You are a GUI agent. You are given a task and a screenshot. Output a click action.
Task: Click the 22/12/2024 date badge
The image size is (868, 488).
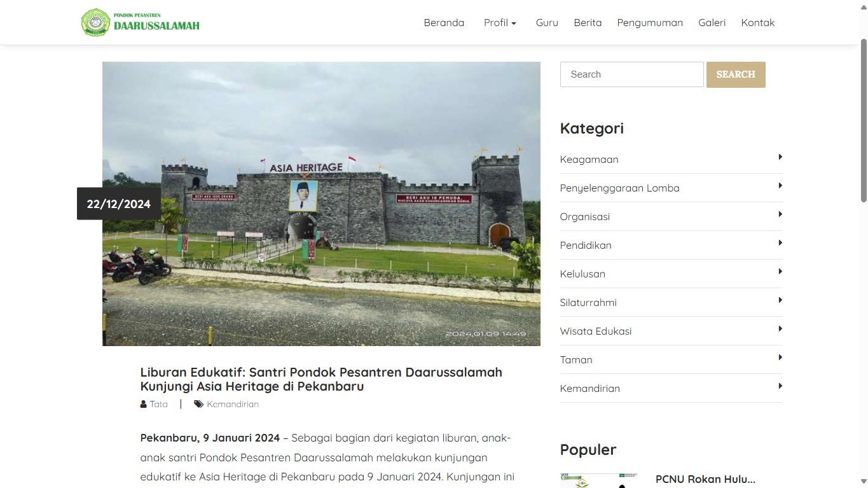pyautogui.click(x=118, y=204)
